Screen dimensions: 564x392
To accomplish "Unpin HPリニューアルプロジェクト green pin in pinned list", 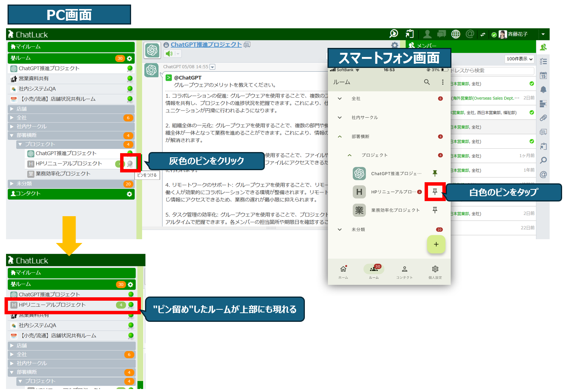I will click(131, 305).
